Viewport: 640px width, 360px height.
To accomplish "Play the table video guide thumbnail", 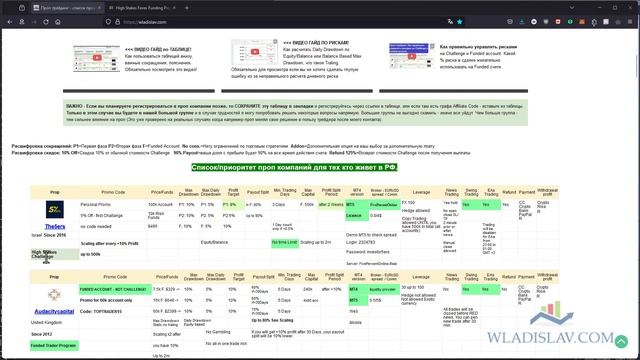I will coord(97,58).
